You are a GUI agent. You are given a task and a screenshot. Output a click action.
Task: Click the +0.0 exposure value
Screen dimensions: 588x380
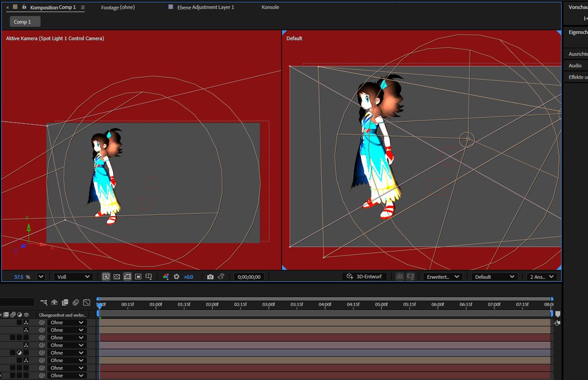pos(188,277)
